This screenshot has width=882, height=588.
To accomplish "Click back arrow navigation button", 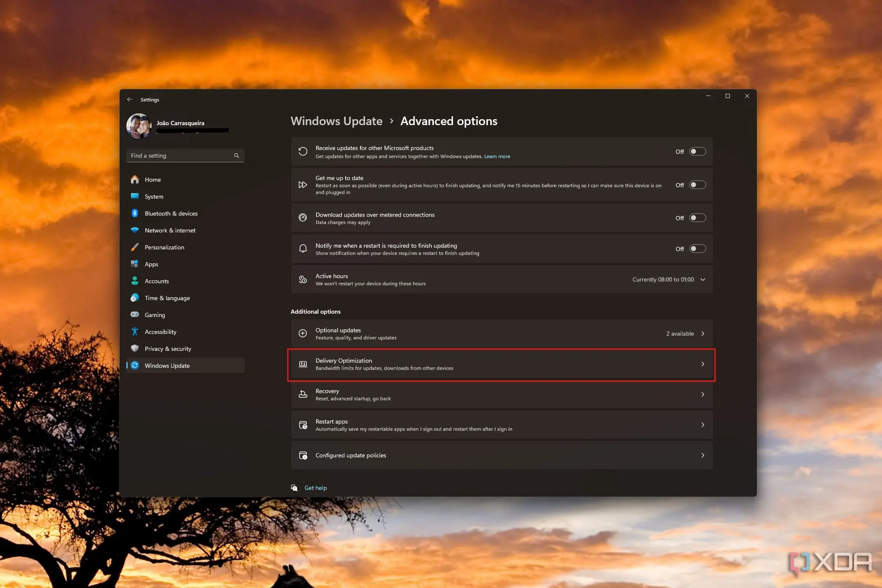I will click(x=130, y=99).
